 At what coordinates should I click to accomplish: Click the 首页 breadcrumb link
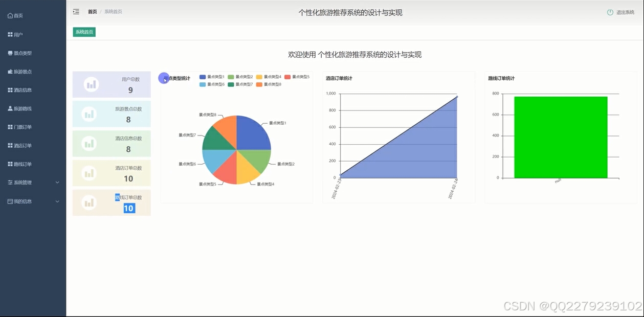coord(92,12)
